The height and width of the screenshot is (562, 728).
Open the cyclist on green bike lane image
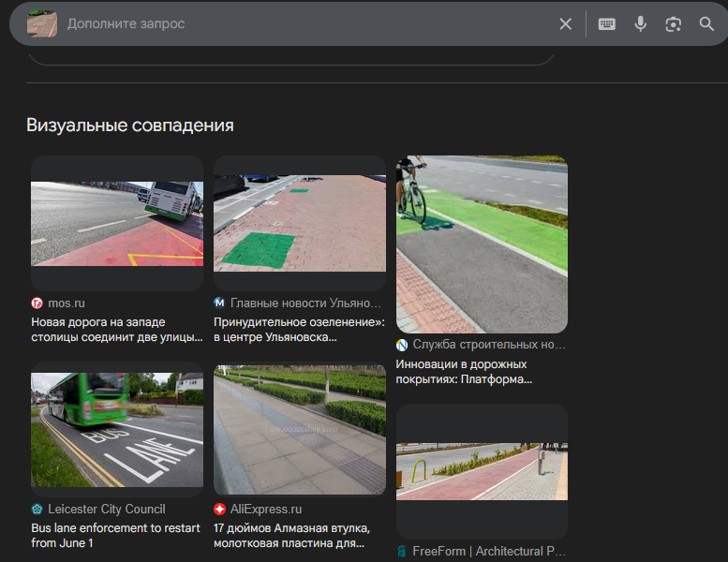[x=482, y=244]
